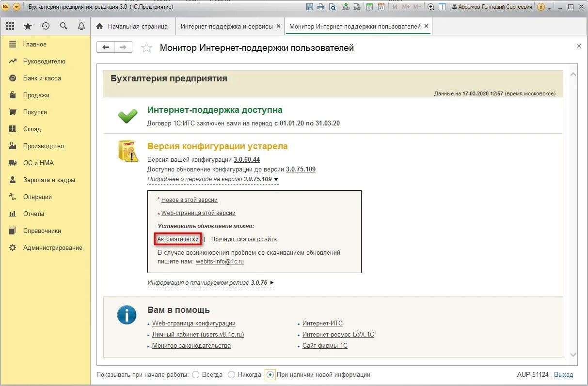Screen dimensions: 588x386
Task: Open Руководителю section in sidebar
Action: [x=45, y=61]
